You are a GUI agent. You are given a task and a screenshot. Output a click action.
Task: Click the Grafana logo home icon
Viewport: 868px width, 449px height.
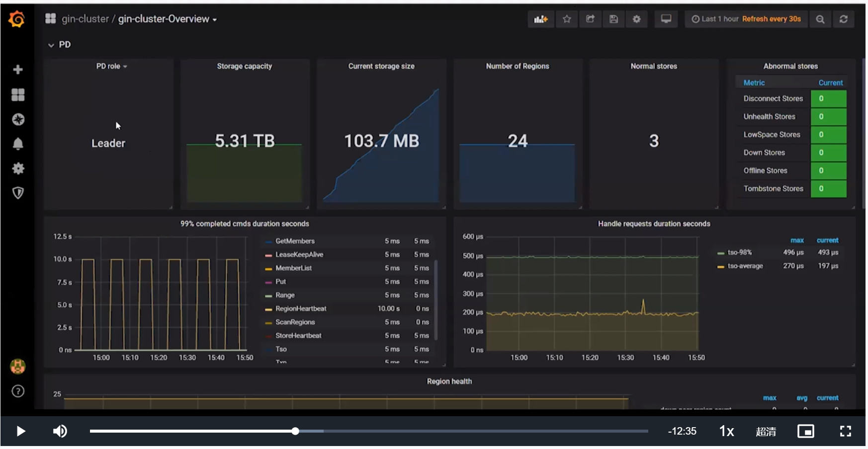[17, 19]
